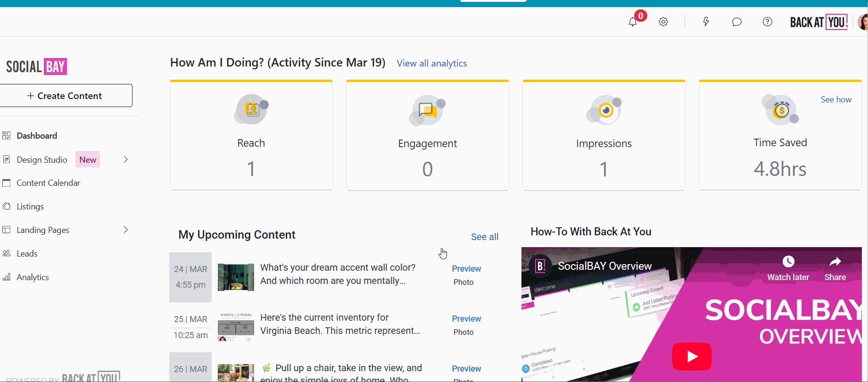Click the 10:25 am time label
This screenshot has width=868, height=382.
190,335
